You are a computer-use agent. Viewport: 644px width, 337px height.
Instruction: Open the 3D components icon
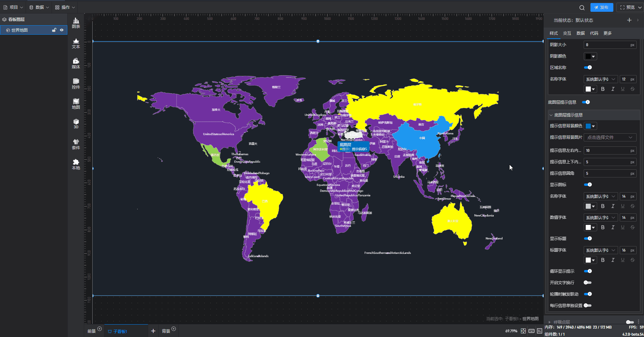click(x=76, y=124)
